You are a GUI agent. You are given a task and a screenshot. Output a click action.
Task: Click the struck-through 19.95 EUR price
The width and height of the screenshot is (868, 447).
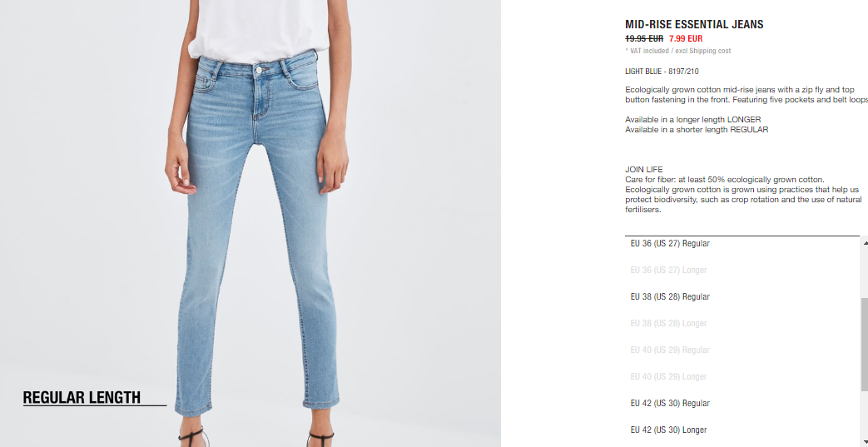click(x=644, y=39)
